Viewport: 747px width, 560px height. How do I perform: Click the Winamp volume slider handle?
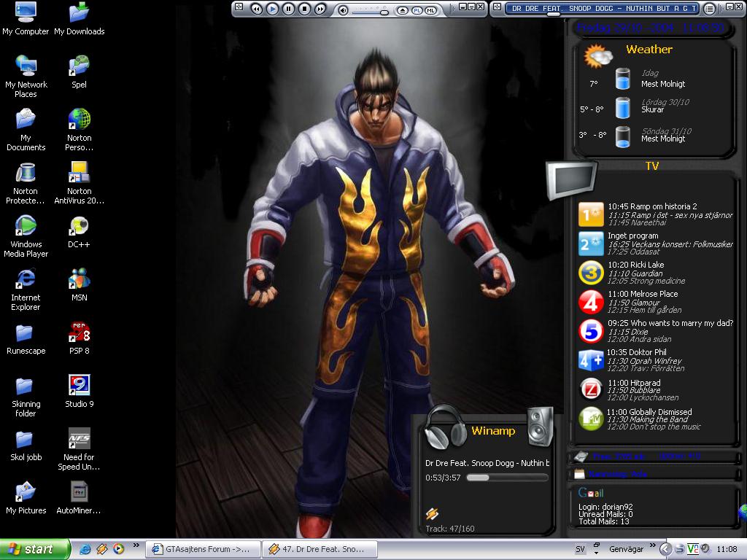(x=384, y=12)
